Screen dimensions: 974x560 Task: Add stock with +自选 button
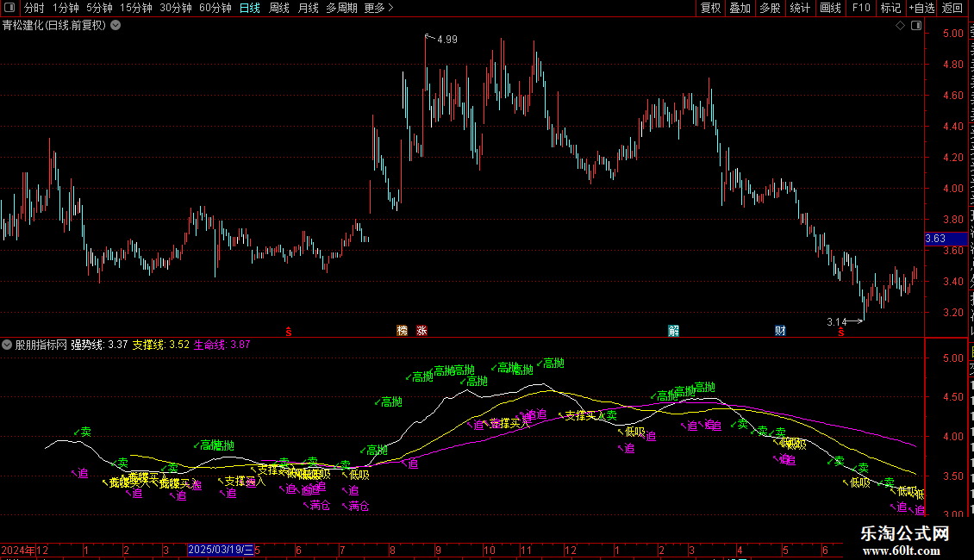pos(921,8)
